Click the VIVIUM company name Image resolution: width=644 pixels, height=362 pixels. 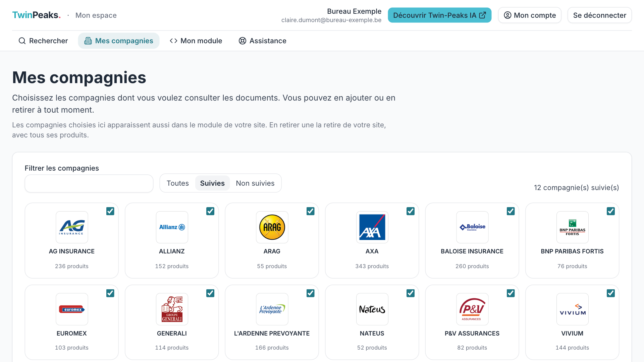pos(572,334)
